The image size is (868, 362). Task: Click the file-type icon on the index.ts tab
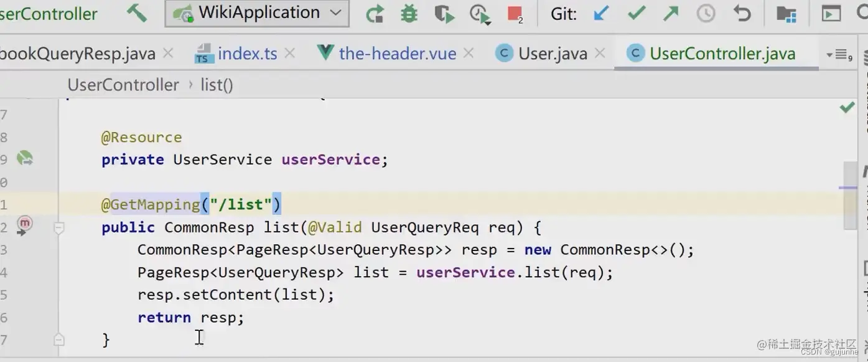click(203, 54)
